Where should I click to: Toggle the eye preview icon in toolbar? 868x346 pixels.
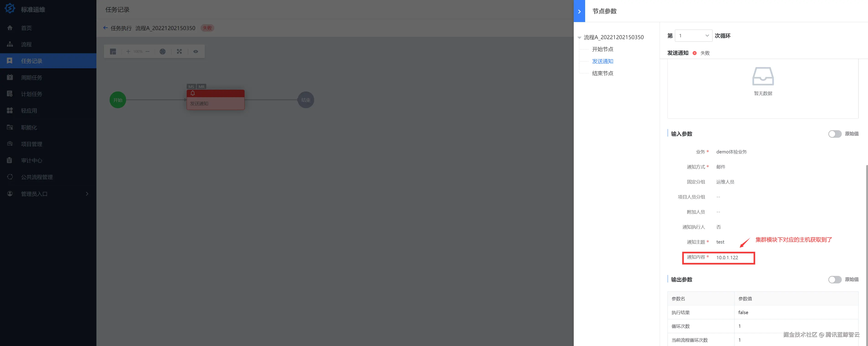[195, 51]
